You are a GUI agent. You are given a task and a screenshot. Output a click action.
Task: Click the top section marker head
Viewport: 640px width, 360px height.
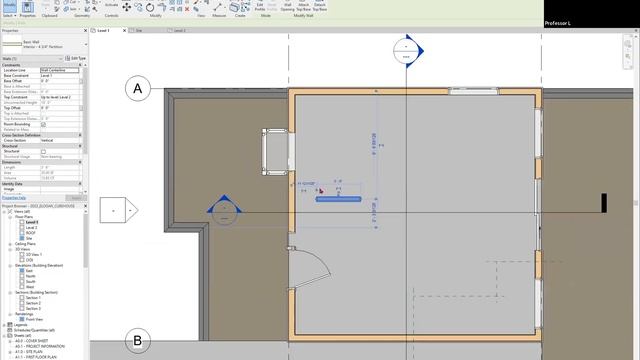[408, 51]
